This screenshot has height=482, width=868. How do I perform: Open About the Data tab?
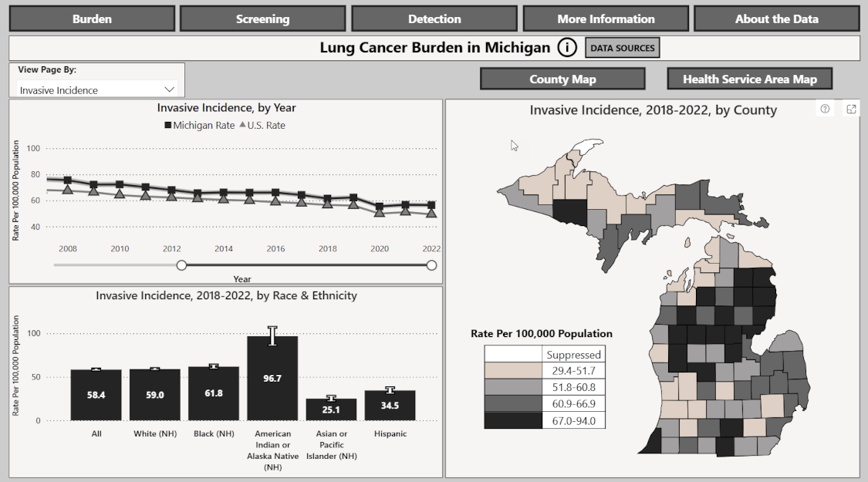click(777, 19)
